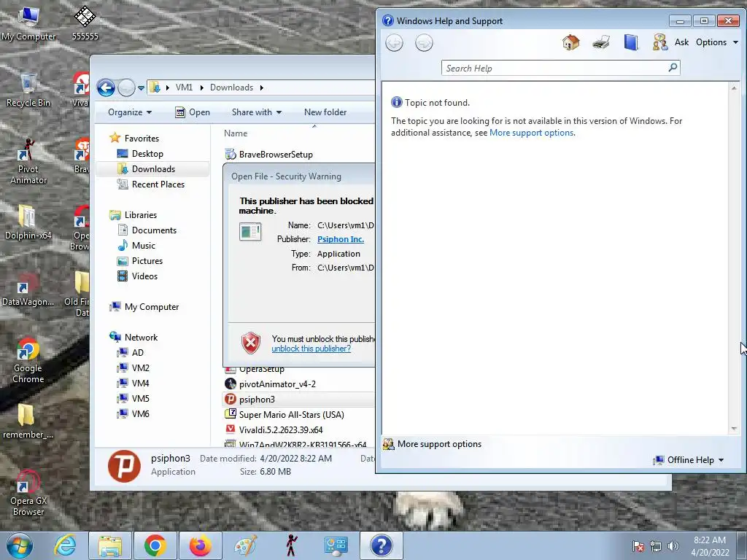Launch Internet Explorer from taskbar

(x=65, y=545)
